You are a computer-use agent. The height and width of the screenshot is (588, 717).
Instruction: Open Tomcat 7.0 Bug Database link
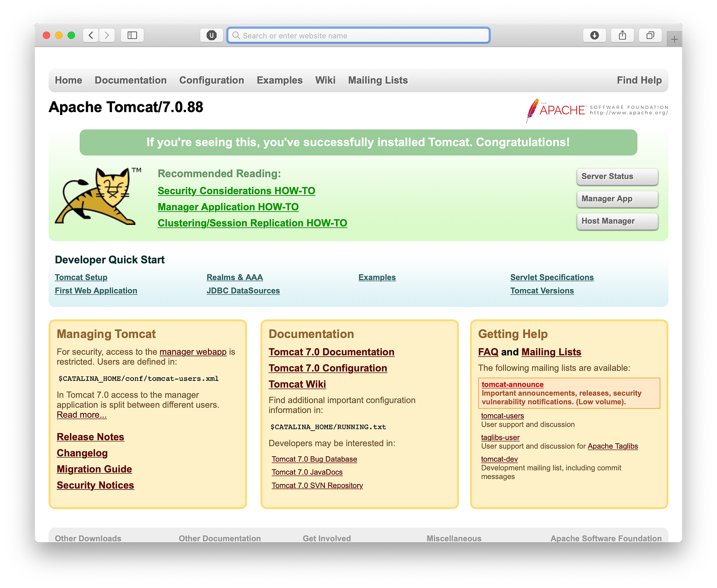coord(315,459)
